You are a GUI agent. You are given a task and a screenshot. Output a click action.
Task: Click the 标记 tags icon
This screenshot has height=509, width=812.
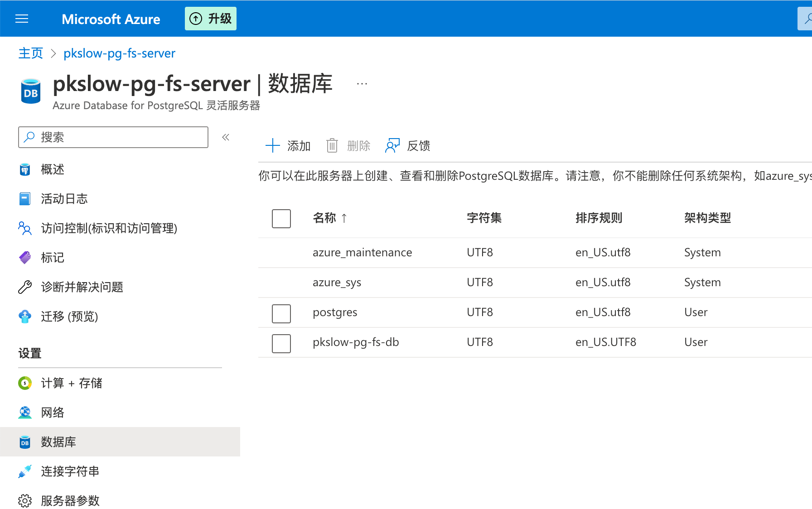(24, 257)
